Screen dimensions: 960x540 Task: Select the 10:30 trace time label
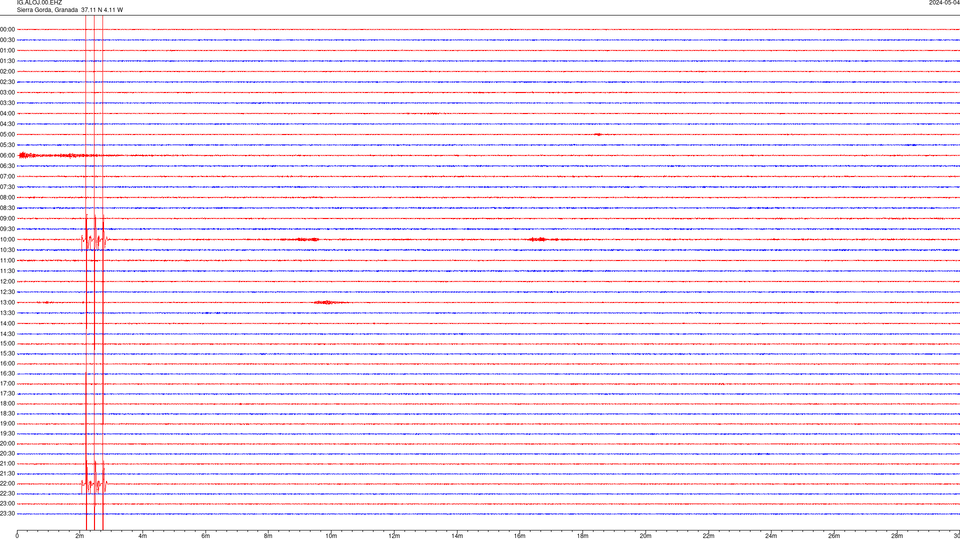click(7, 250)
